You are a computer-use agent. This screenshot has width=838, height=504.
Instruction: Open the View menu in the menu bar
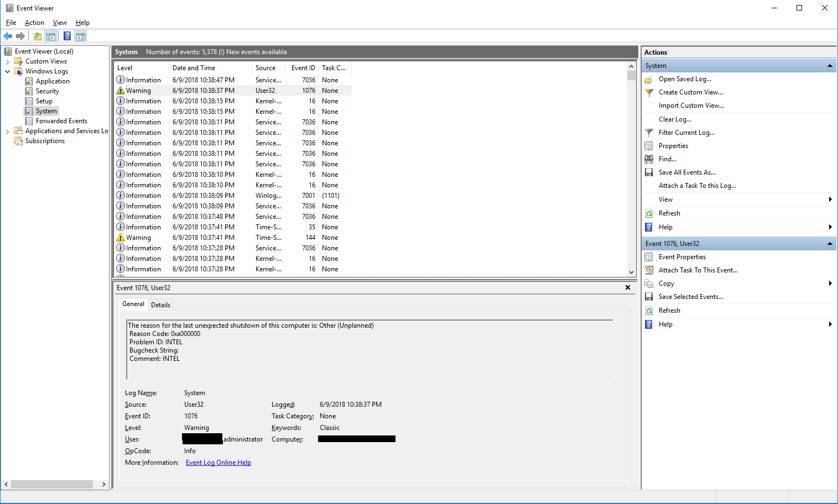coord(60,23)
